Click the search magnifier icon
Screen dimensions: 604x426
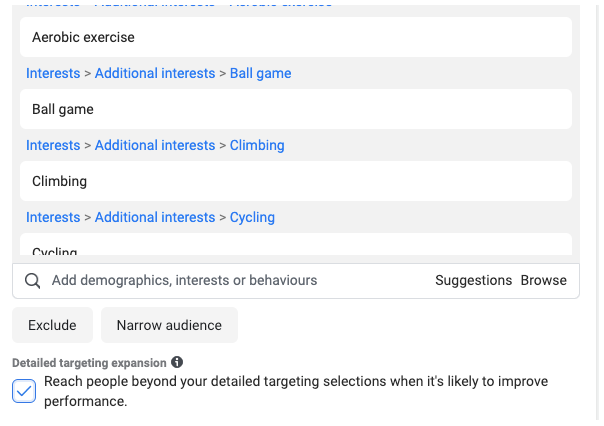click(32, 281)
